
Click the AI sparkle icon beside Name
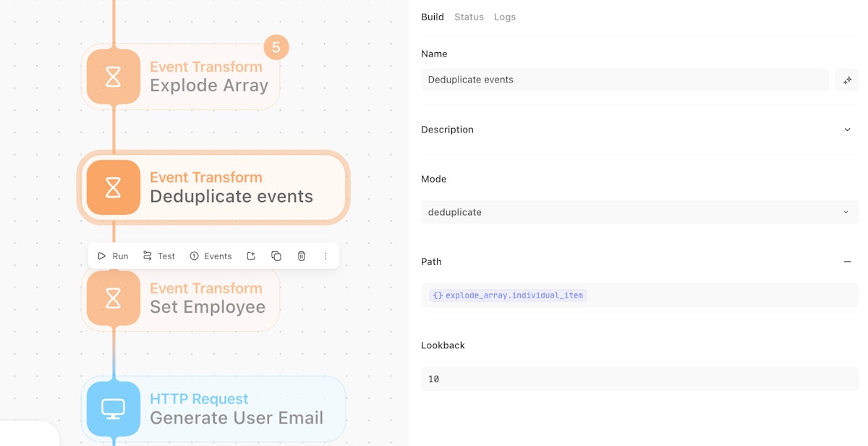847,80
